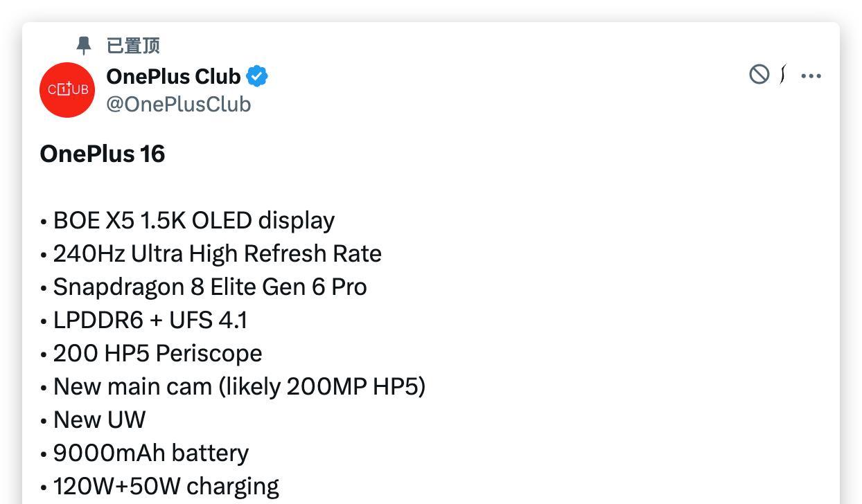Image resolution: width=862 pixels, height=504 pixels.
Task: Ask Grok about this post
Action: (x=784, y=75)
